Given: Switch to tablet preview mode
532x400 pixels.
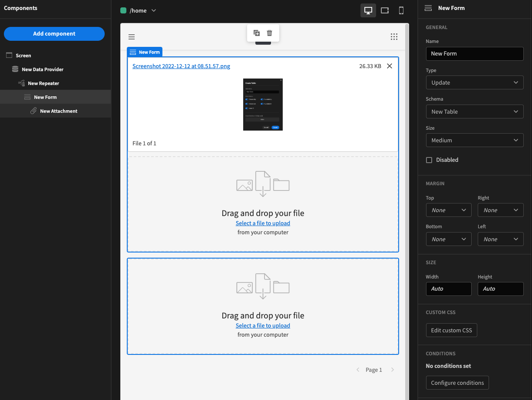Looking at the screenshot, I should (x=384, y=10).
